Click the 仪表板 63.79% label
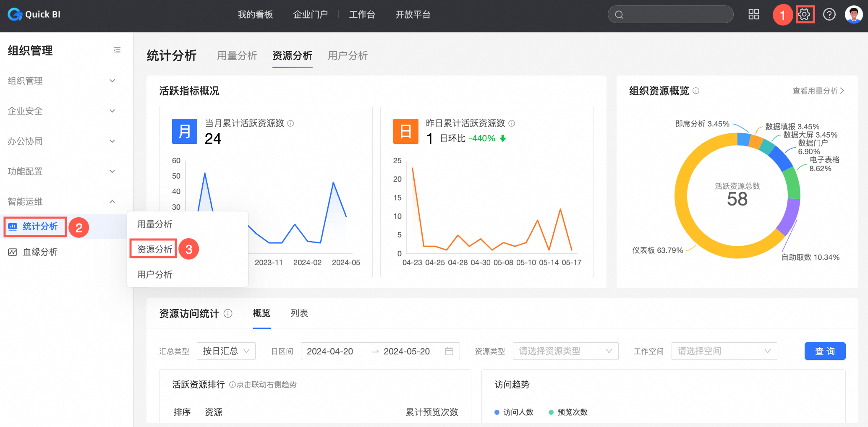 658,250
